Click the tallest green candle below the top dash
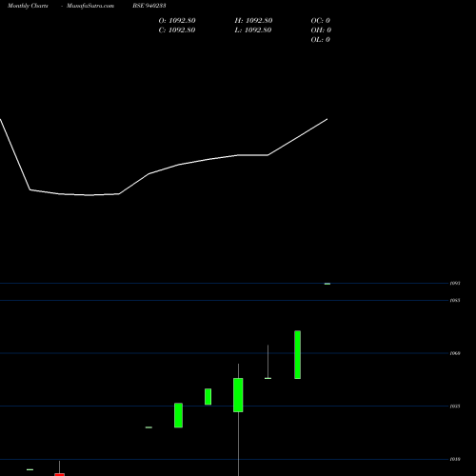This screenshot has width=476, height=476. tap(298, 355)
